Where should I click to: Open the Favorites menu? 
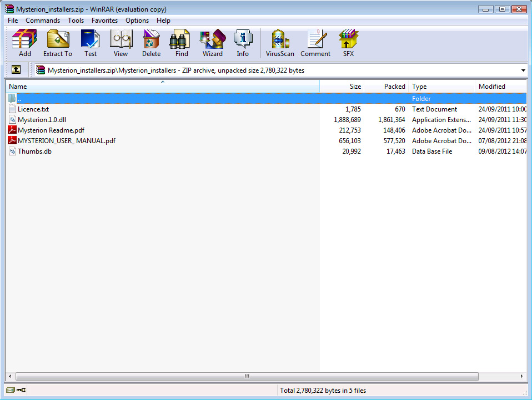(x=104, y=21)
